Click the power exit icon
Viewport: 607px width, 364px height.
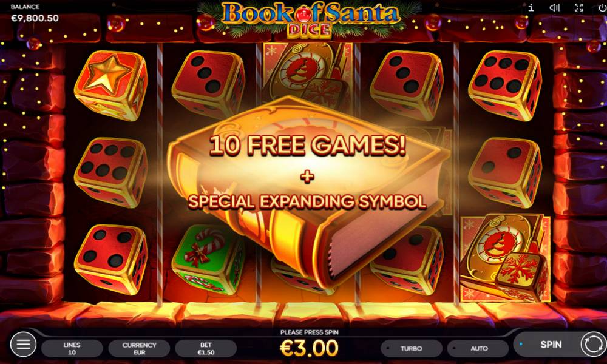pos(603,7)
